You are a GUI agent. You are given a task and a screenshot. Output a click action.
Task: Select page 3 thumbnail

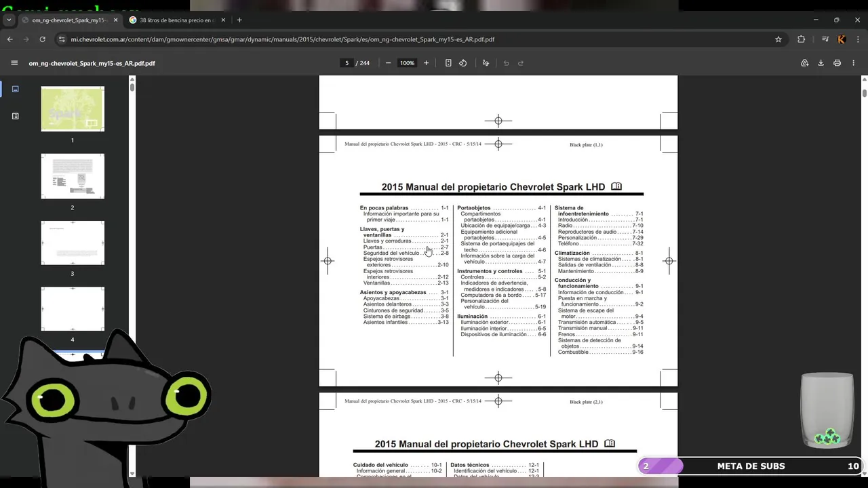[x=73, y=243]
